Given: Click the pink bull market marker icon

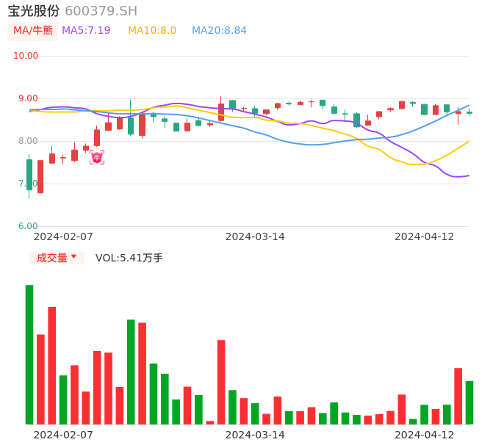Looking at the screenshot, I should coord(97,157).
